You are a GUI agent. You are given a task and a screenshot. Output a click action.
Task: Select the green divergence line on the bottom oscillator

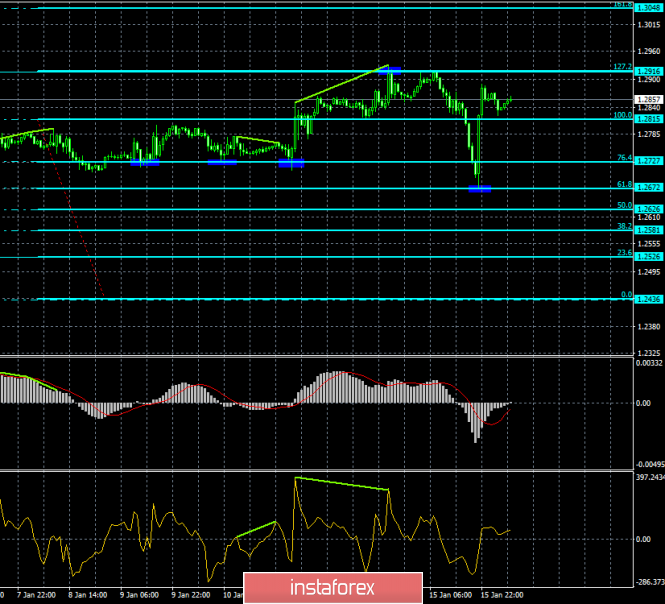tap(342, 484)
